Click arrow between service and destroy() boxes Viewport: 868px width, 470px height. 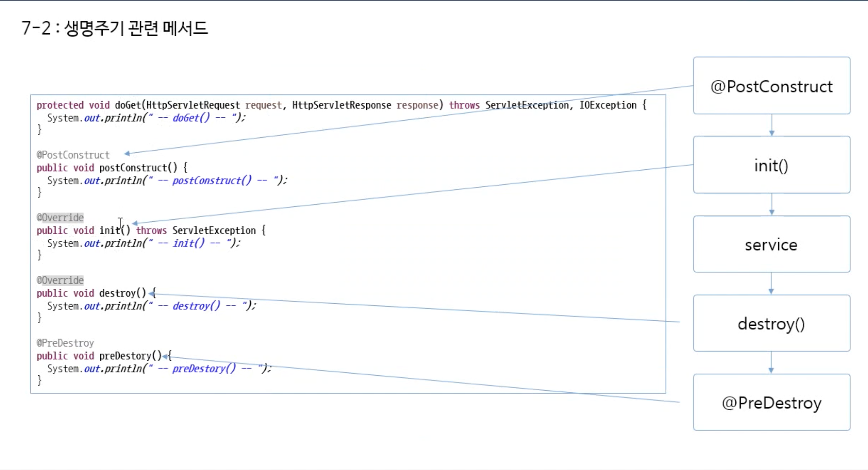pyautogui.click(x=771, y=284)
